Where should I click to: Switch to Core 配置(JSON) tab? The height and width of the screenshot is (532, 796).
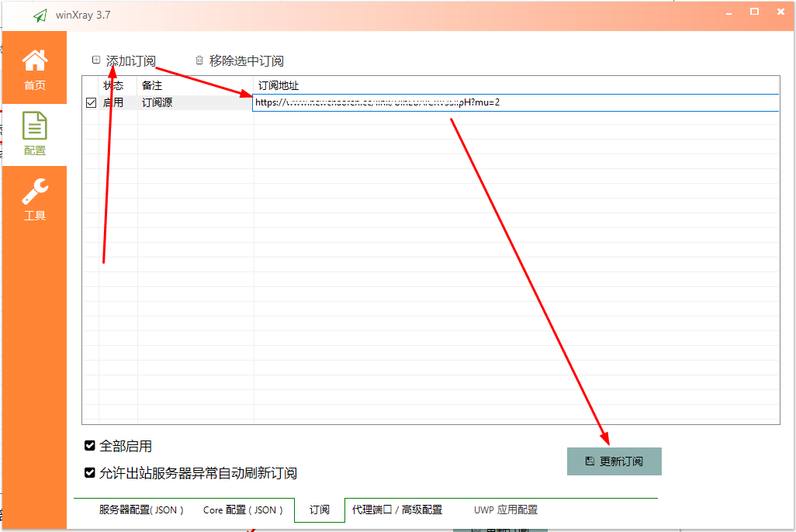[243, 510]
